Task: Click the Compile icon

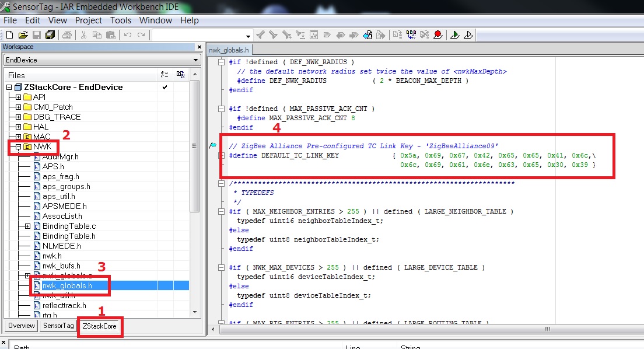Action: click(397, 35)
